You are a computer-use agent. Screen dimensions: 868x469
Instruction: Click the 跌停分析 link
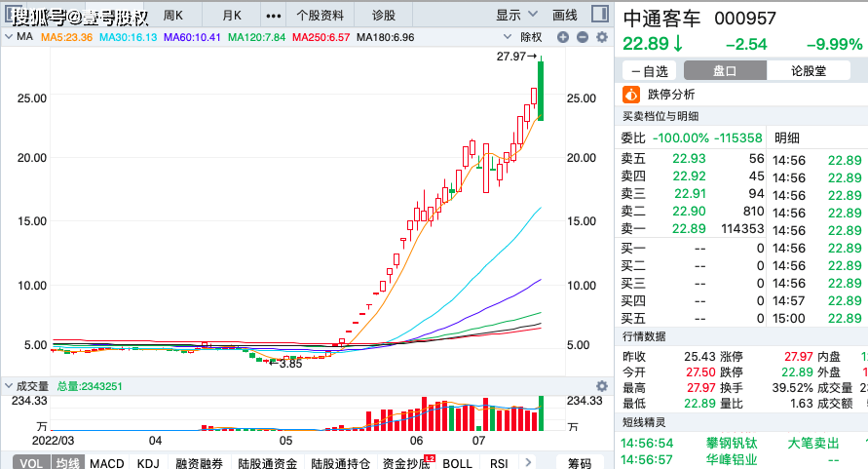click(671, 95)
